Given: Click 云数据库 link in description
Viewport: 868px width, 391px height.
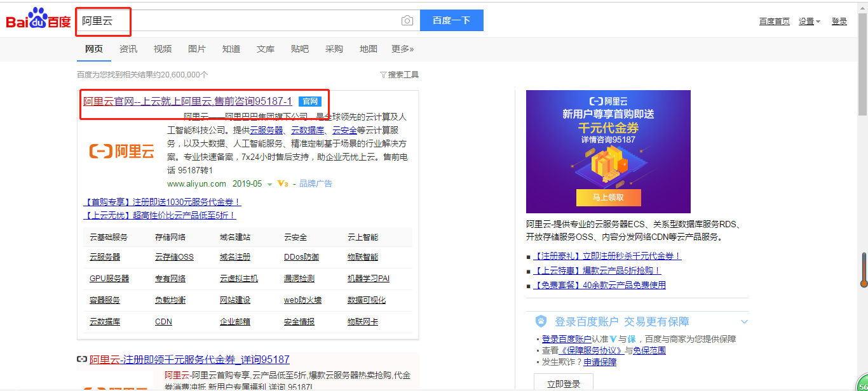Looking at the screenshot, I should coord(308,130).
